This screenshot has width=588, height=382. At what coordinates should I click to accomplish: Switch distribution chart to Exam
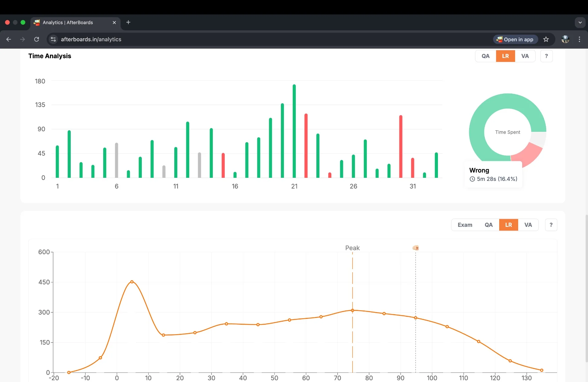click(465, 225)
